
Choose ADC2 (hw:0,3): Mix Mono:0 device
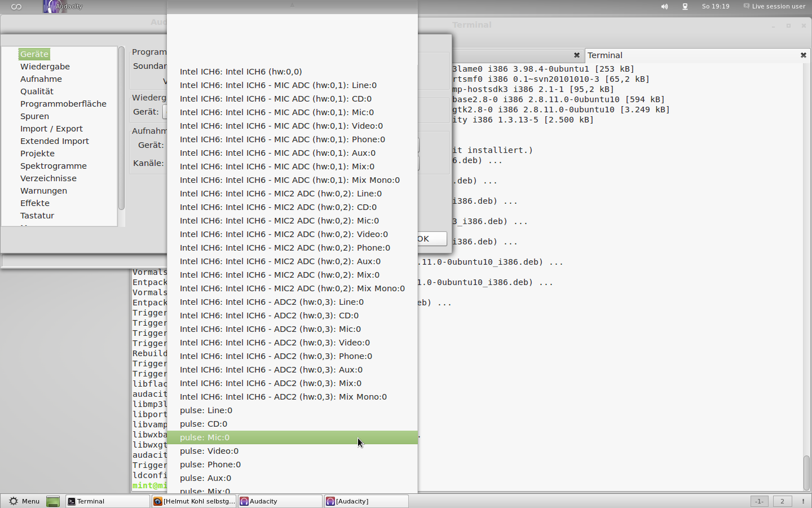(x=292, y=397)
